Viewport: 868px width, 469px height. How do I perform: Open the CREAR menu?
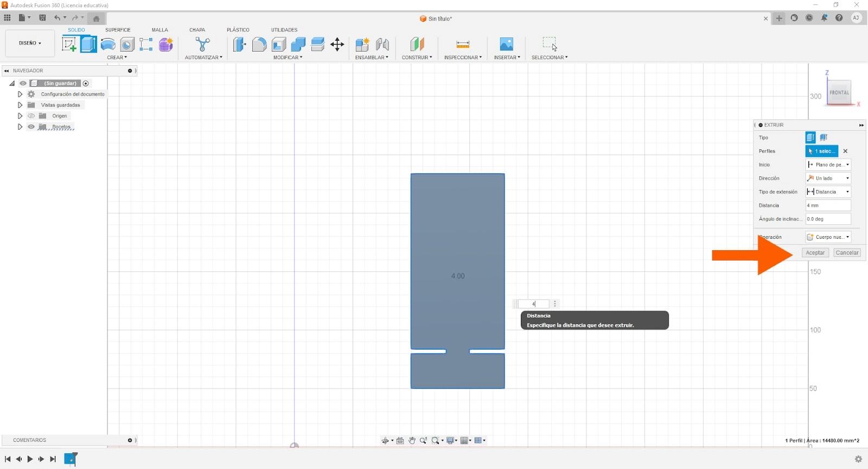[117, 58]
